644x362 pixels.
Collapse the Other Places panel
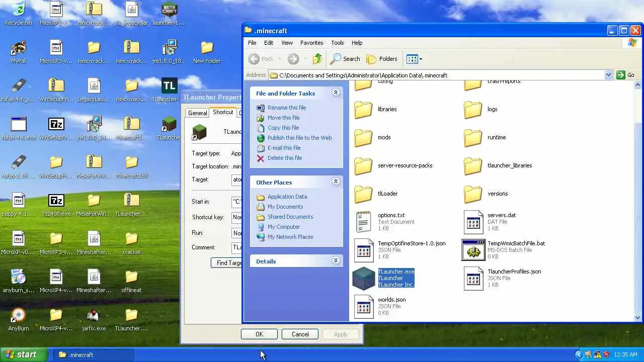[336, 182]
